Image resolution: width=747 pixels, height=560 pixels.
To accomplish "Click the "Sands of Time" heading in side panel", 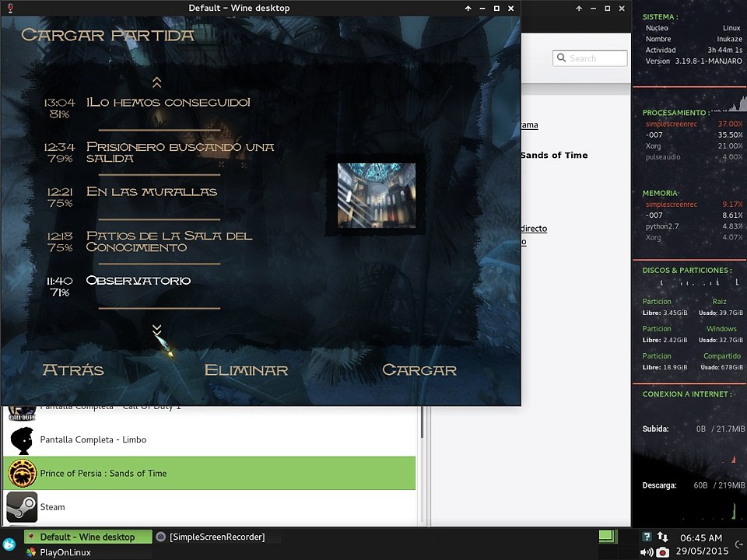I will tap(554, 155).
